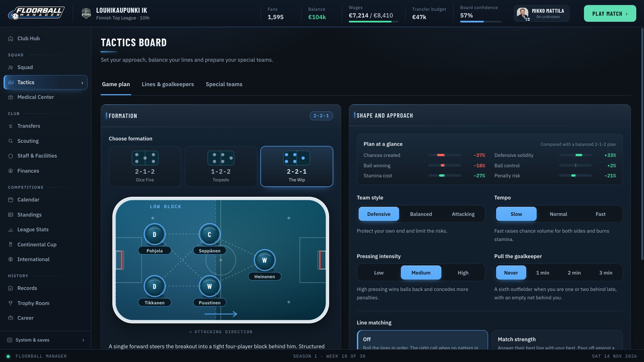Viewport: 644px width, 362px height.
Task: Open Standings table icon
Action: coord(11,215)
